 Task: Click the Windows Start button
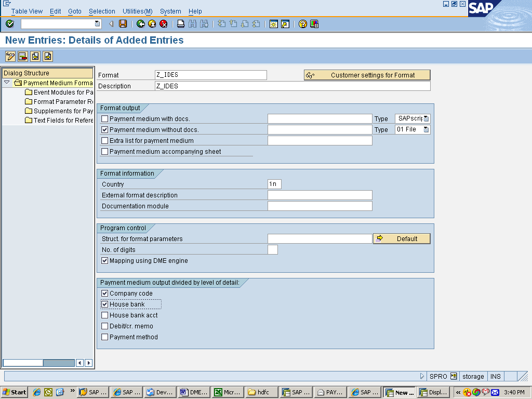point(14,392)
